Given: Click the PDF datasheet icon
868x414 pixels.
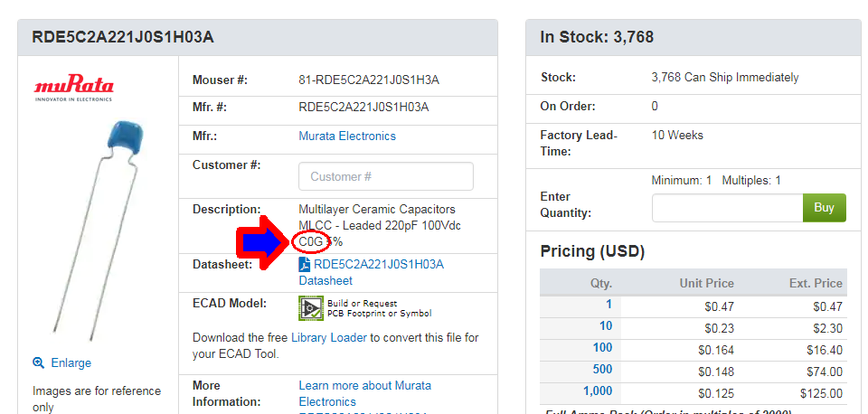Looking at the screenshot, I should coord(305,265).
